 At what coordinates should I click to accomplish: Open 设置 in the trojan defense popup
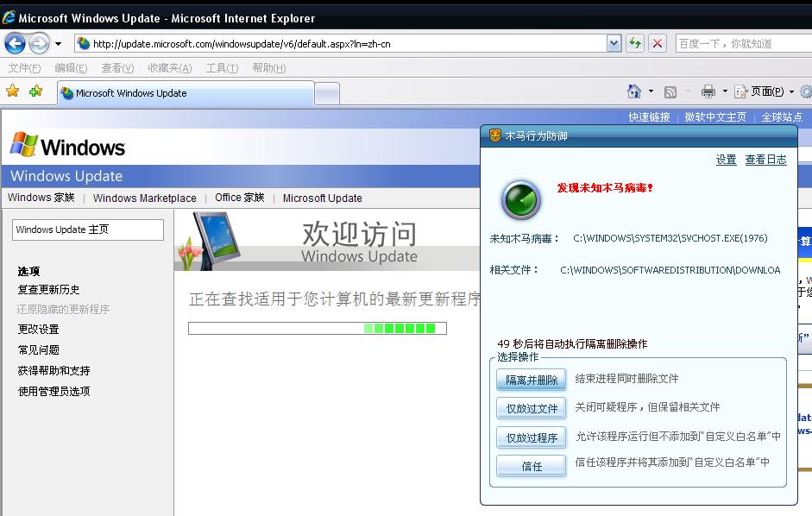pos(726,160)
